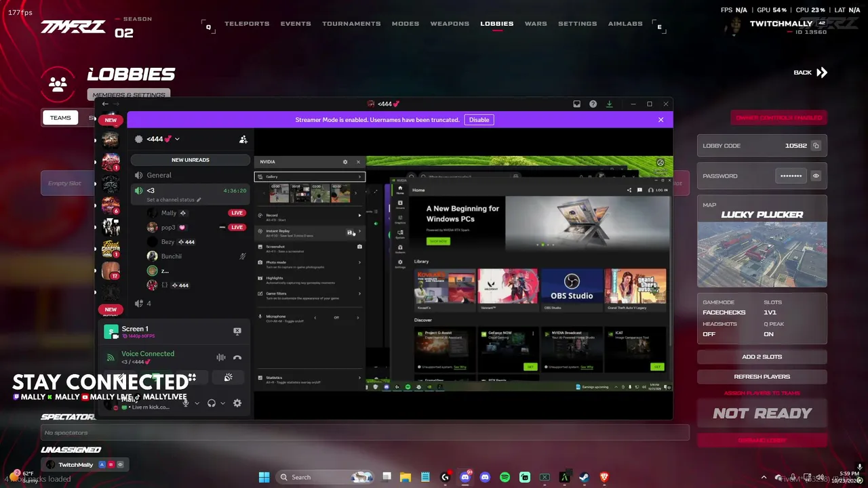Disconnect from voice with the hang-up icon
The width and height of the screenshot is (868, 488).
pos(237,357)
